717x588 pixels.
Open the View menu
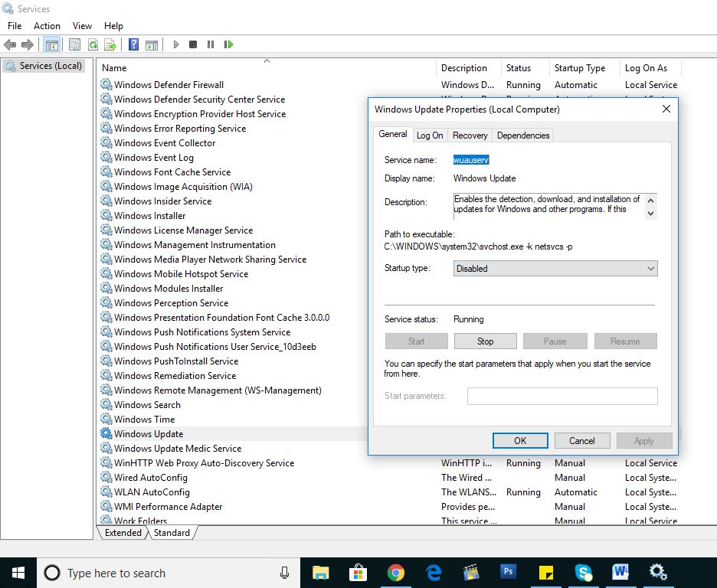coord(82,26)
